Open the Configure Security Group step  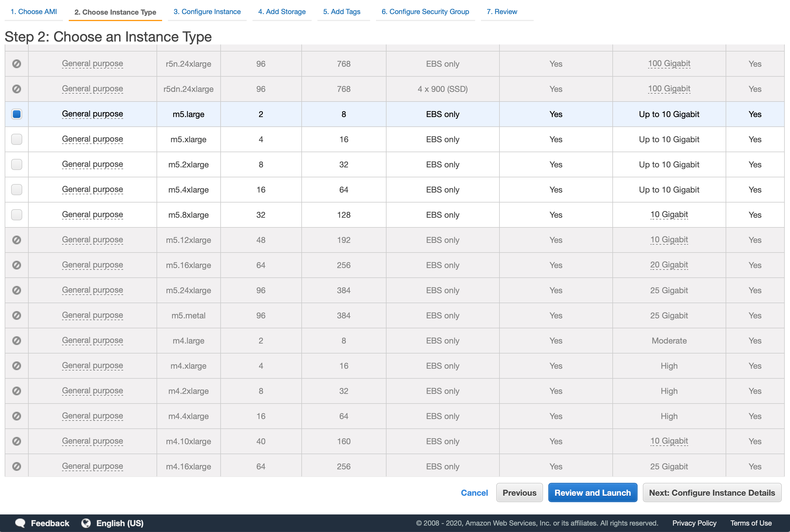(x=425, y=11)
